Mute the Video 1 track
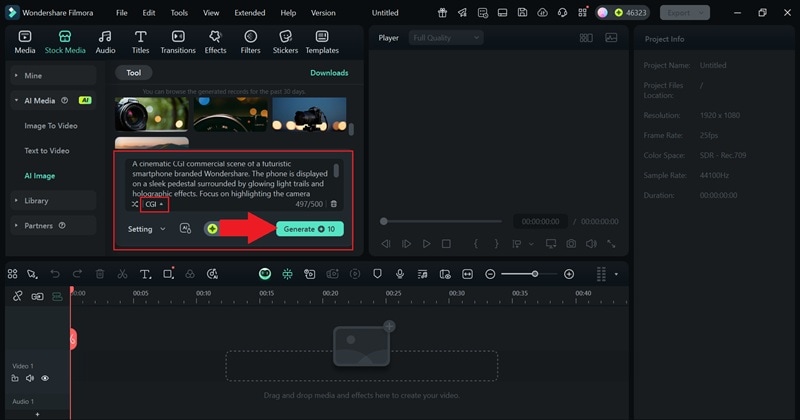This screenshot has width=800, height=420. coord(30,378)
